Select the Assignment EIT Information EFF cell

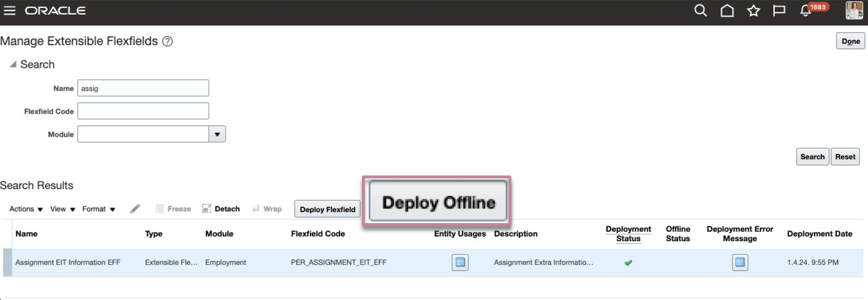point(68,262)
